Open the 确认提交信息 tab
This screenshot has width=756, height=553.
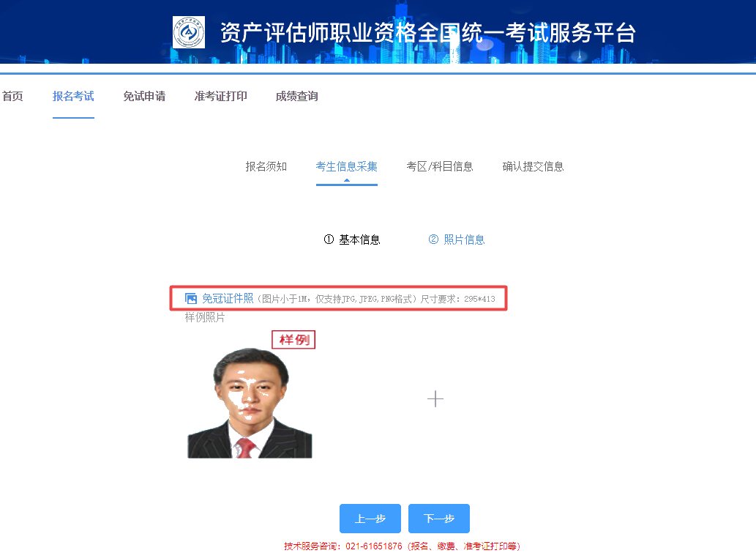click(532, 166)
